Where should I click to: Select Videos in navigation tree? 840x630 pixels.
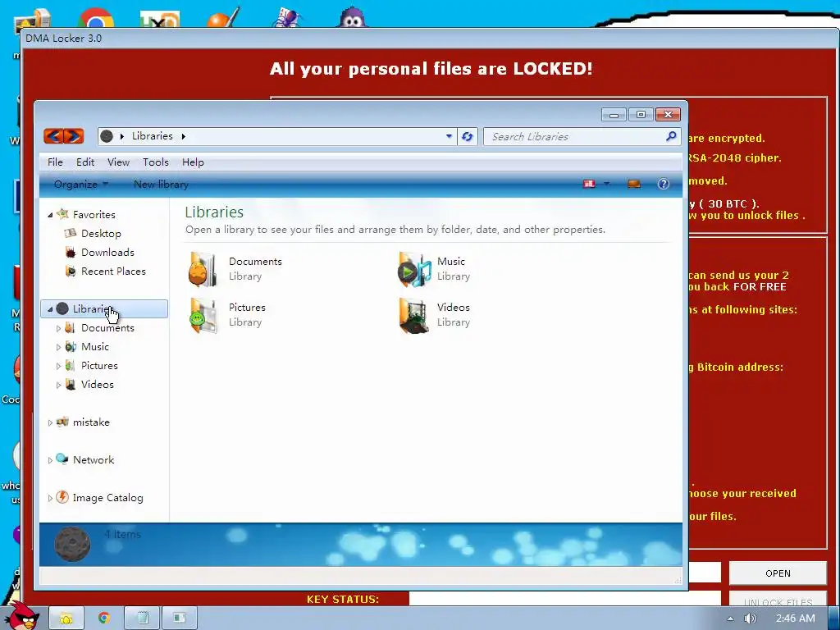(x=97, y=385)
